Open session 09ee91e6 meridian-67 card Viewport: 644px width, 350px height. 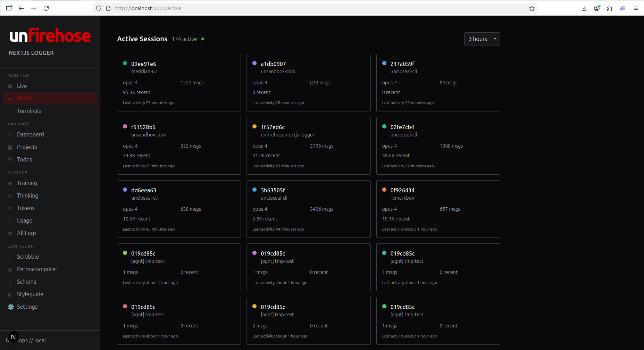(179, 83)
